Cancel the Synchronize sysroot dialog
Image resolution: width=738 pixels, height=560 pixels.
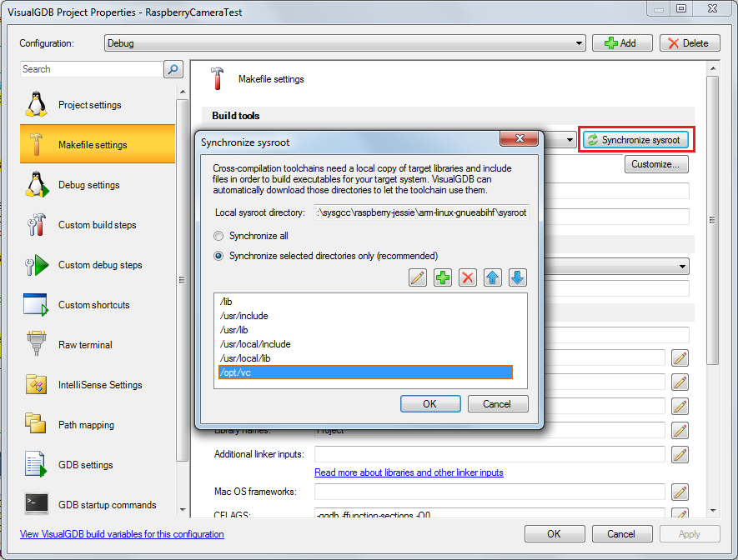tap(498, 404)
